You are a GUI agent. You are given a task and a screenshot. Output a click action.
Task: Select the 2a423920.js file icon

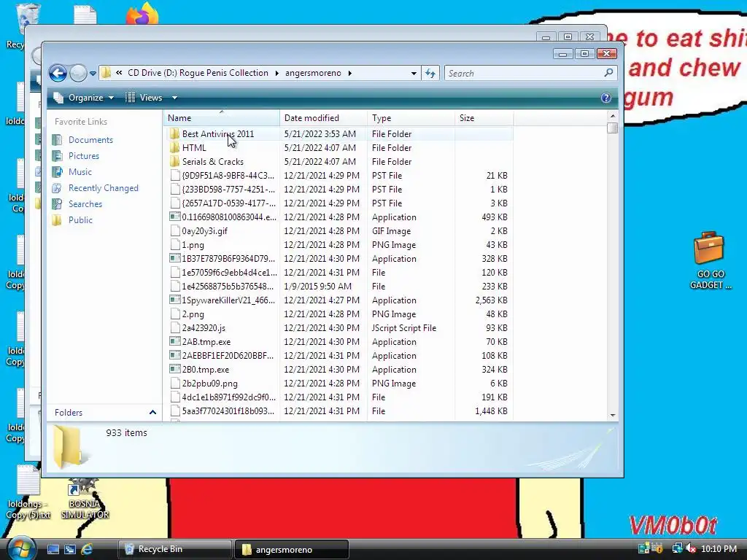175,327
